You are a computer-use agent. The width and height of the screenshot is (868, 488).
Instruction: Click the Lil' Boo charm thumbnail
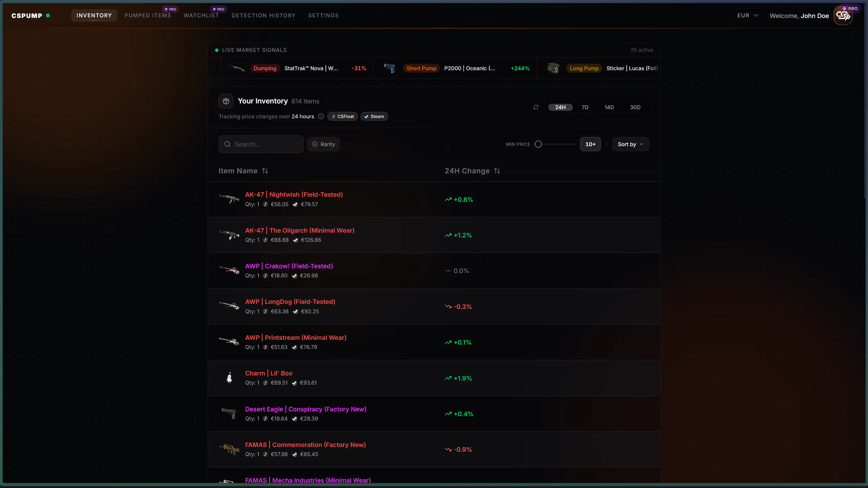point(229,377)
